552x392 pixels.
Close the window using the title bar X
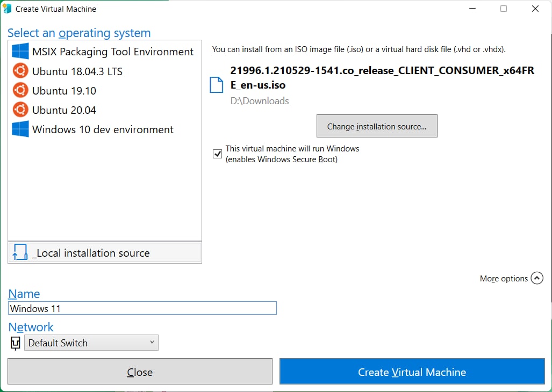[535, 9]
